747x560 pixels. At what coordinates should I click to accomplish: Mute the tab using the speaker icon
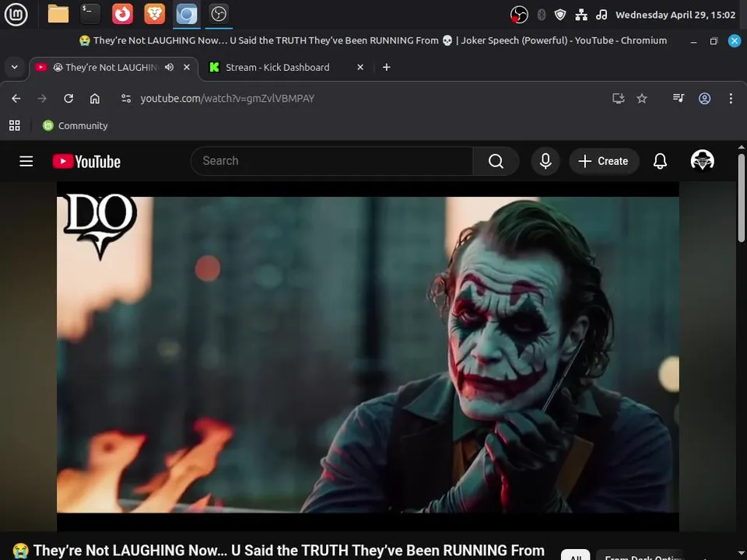[x=169, y=68]
